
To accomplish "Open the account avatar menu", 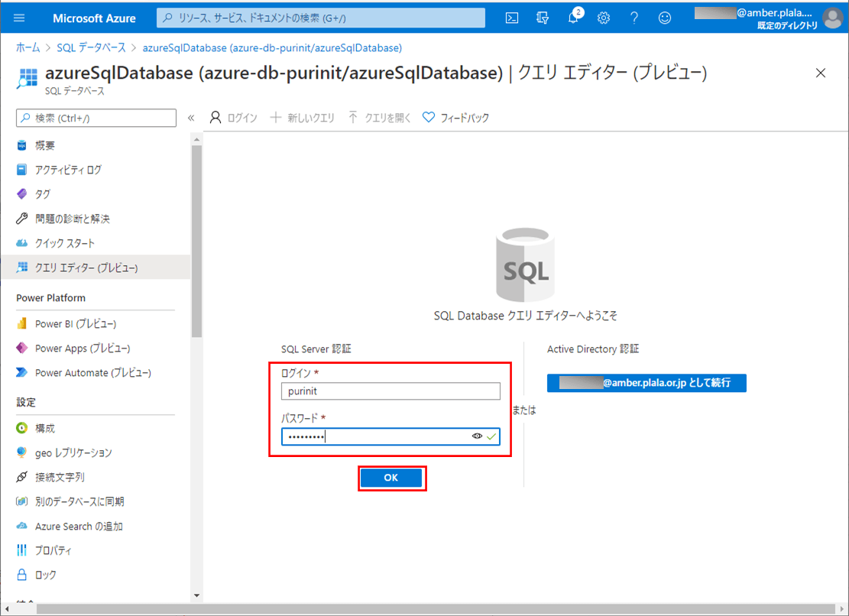I will point(833,18).
